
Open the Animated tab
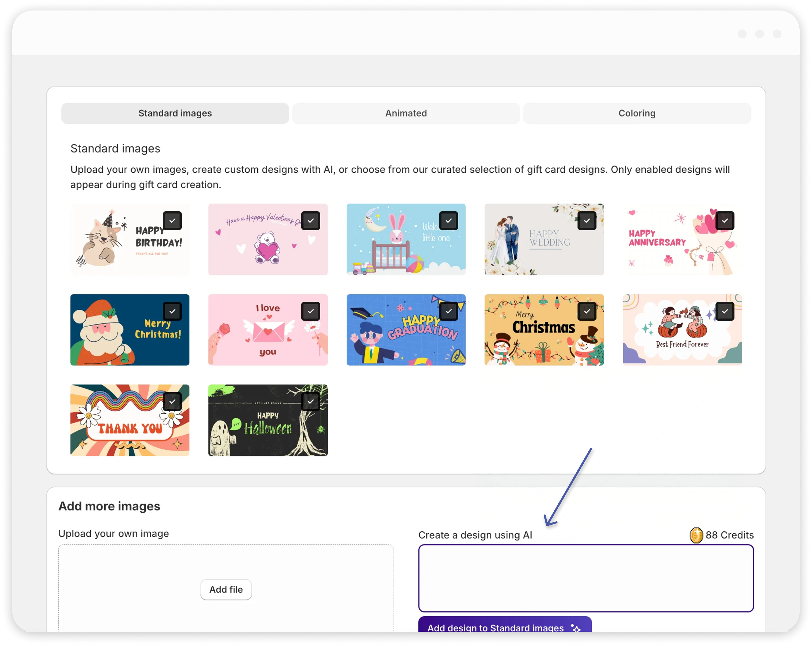406,113
